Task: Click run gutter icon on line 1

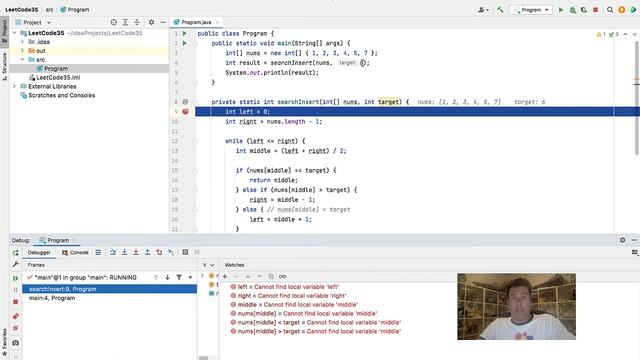Action: tap(185, 33)
